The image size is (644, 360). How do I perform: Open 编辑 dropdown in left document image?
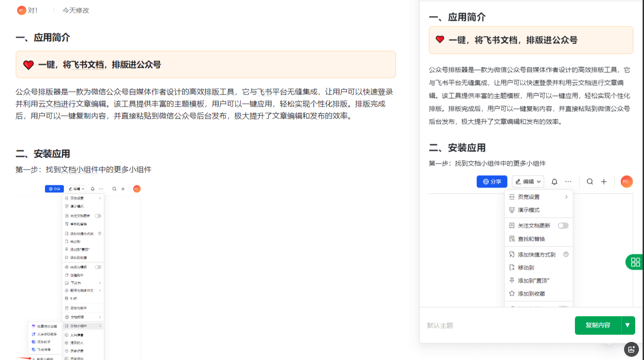point(77,189)
